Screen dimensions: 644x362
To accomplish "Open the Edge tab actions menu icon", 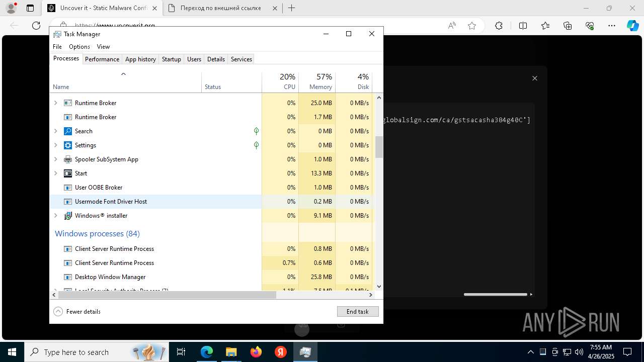I will click(x=30, y=8).
